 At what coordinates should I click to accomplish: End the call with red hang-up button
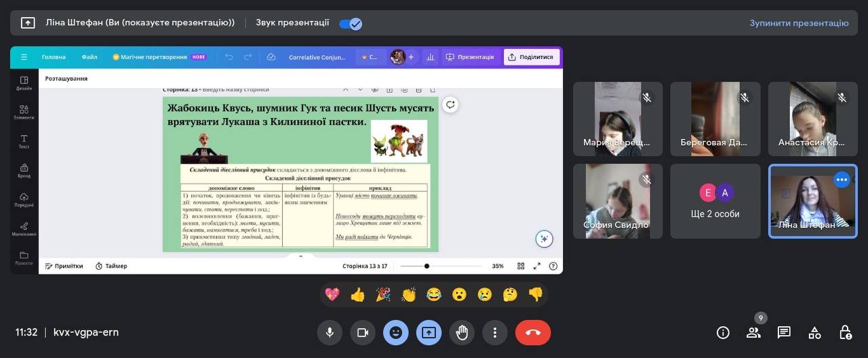click(532, 332)
